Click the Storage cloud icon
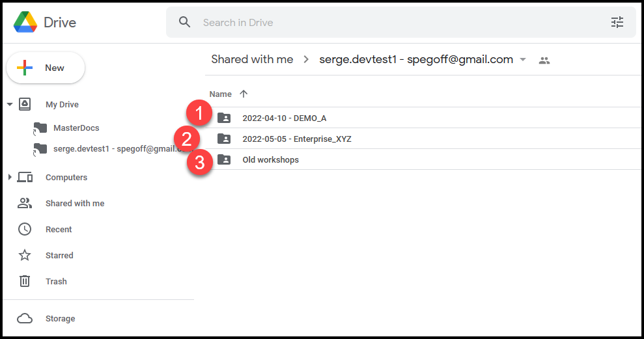The image size is (644, 339). [x=25, y=318]
